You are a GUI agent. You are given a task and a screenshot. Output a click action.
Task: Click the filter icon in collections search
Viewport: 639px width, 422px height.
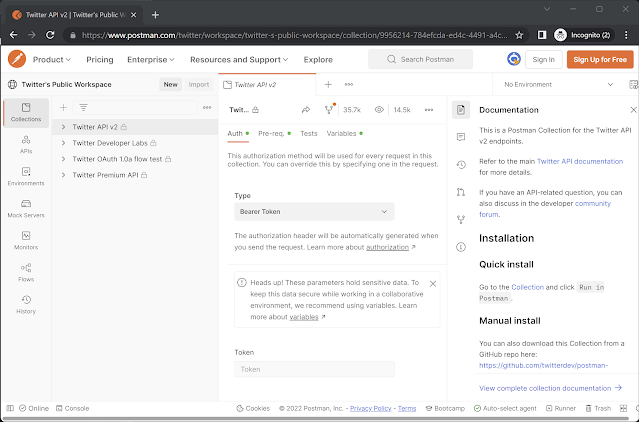(x=84, y=108)
